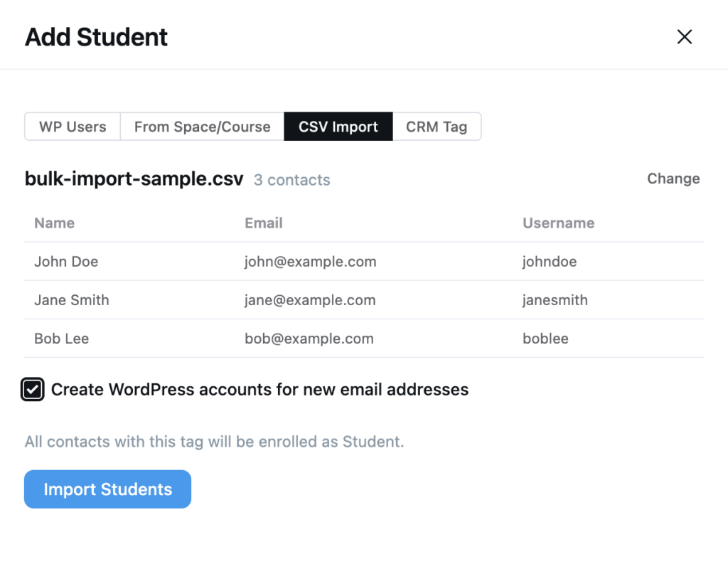Image resolution: width=728 pixels, height=574 pixels.
Task: Click the enrollment note about Student role
Action: pos(214,441)
